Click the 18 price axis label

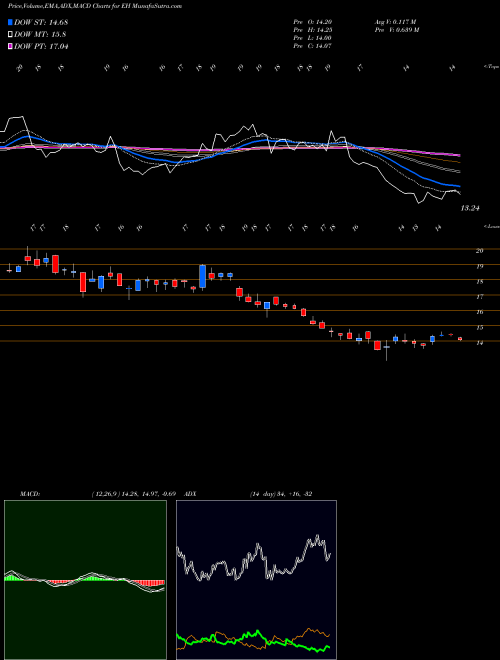click(479, 282)
